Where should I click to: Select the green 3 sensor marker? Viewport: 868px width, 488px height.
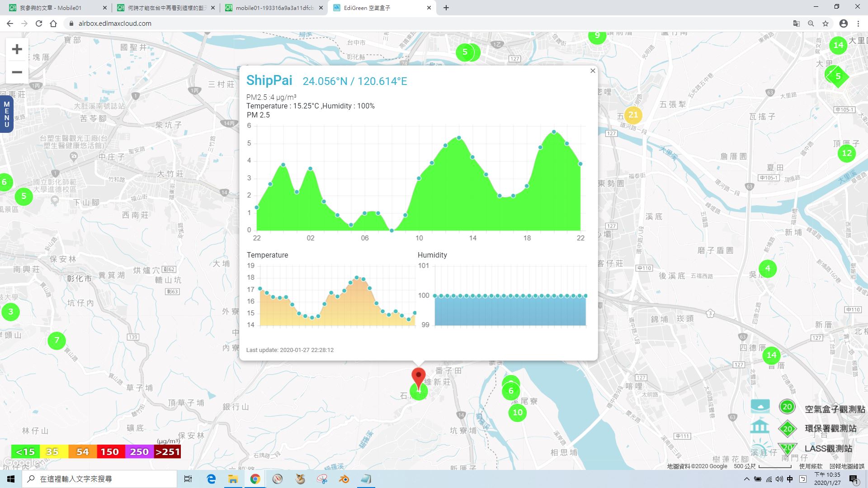click(x=11, y=311)
